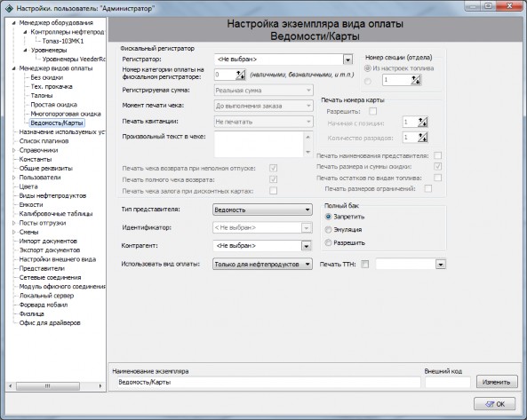Open the 'Использовать вид оплаты' dropdown
Viewport: 527px width, 420px height.
coord(262,265)
